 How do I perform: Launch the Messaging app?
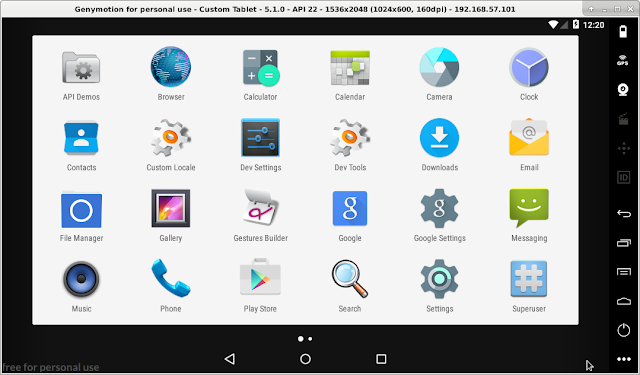(x=529, y=208)
